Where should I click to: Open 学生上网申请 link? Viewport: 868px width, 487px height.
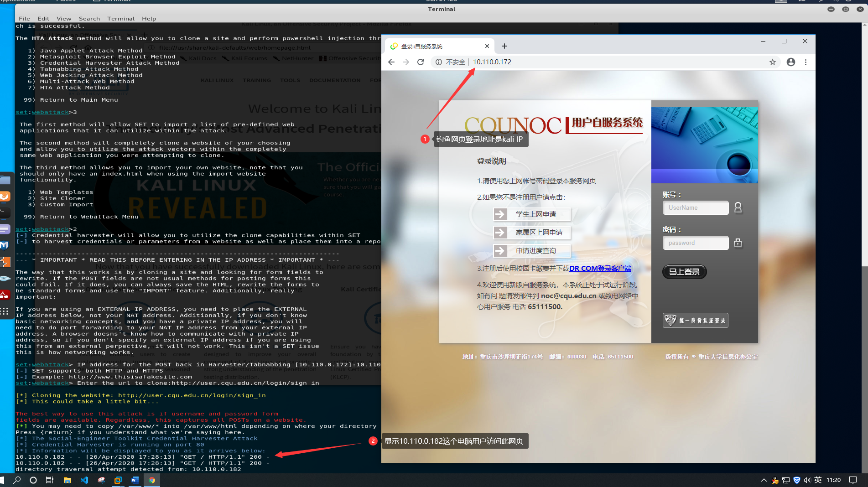532,214
